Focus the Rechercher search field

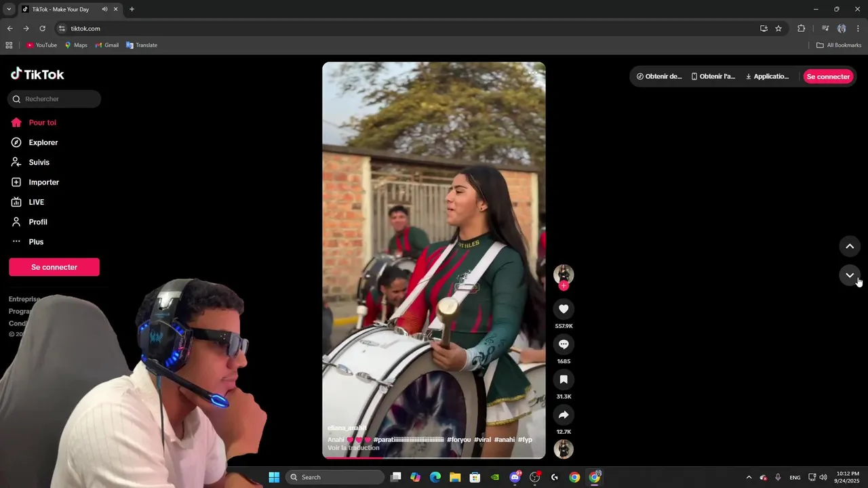click(54, 99)
